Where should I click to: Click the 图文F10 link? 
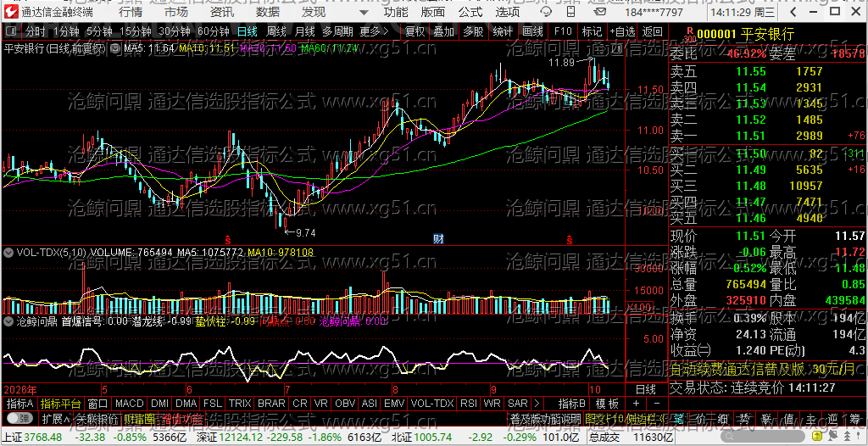coord(604,418)
